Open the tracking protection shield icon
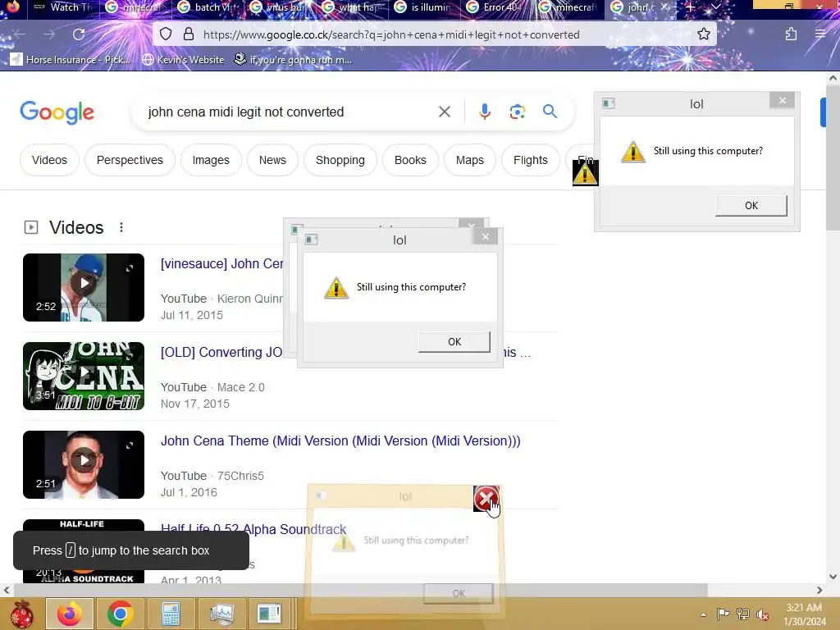This screenshot has height=630, width=840. click(x=166, y=34)
